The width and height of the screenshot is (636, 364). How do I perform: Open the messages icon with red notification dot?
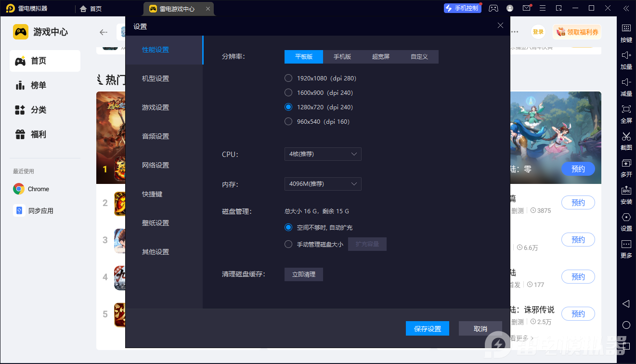[526, 8]
